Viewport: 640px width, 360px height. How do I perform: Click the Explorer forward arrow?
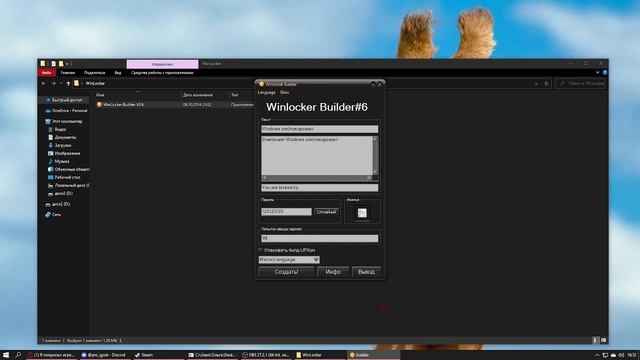53,83
